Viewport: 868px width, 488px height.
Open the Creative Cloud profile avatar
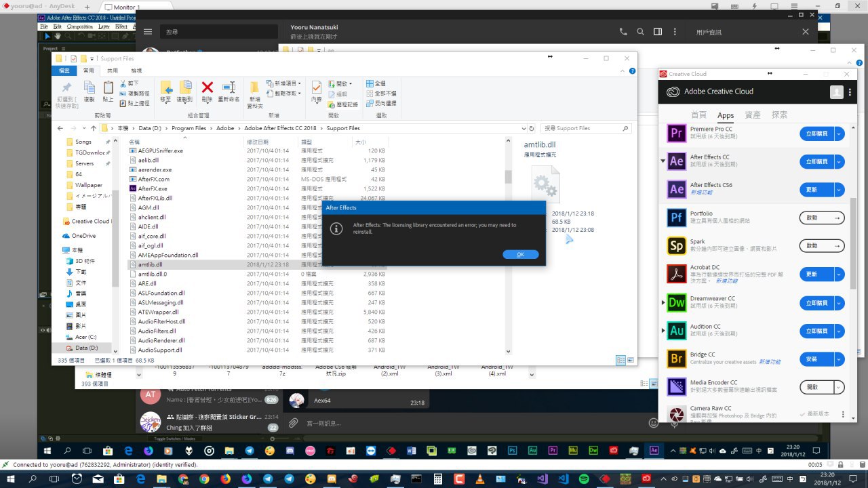coord(837,91)
